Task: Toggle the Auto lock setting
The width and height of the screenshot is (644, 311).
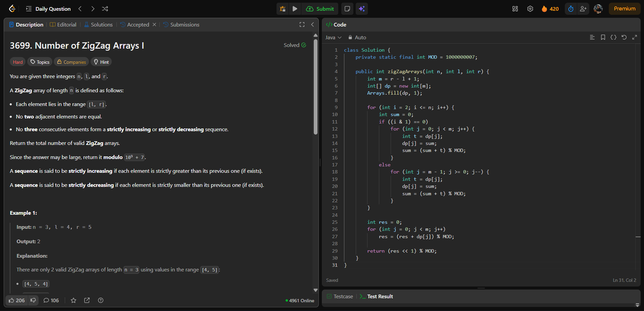Action: [357, 38]
